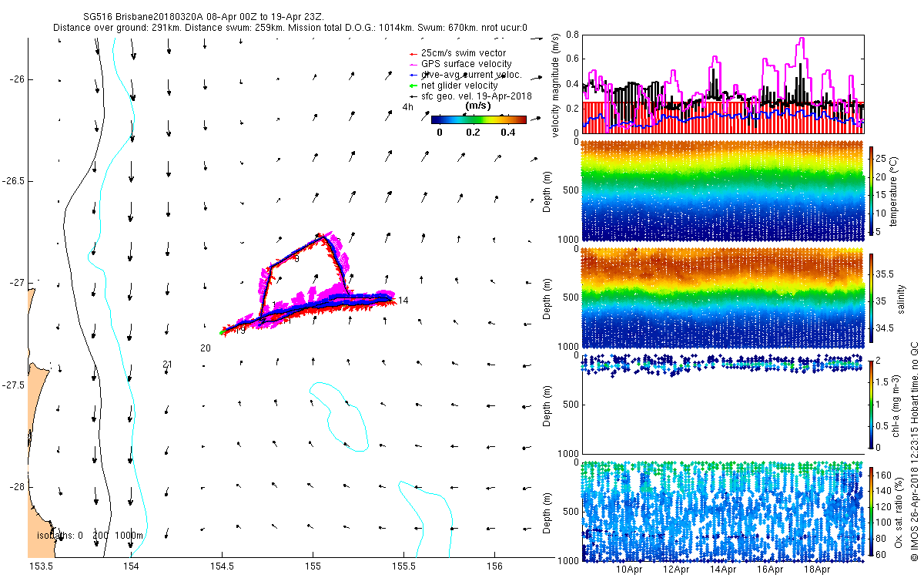Click the 1.5 tick on chl-a colorbar
The width and height of the screenshot is (924, 578).
click(x=883, y=382)
